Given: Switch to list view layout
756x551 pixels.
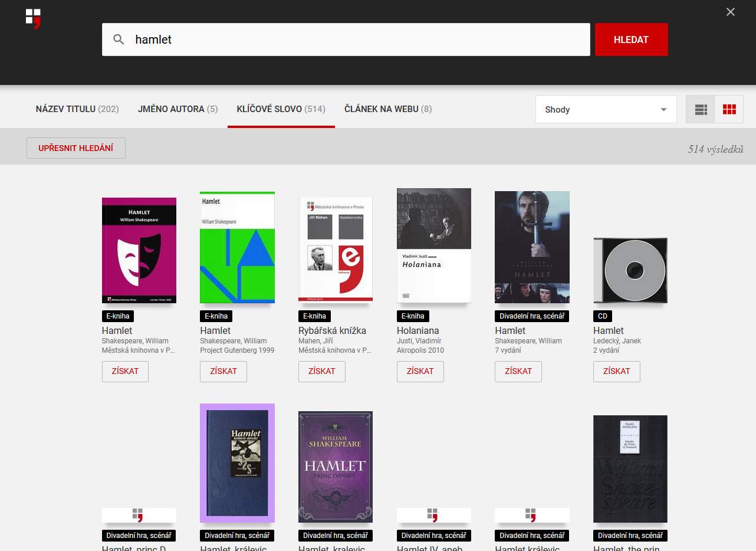Looking at the screenshot, I should pos(701,110).
